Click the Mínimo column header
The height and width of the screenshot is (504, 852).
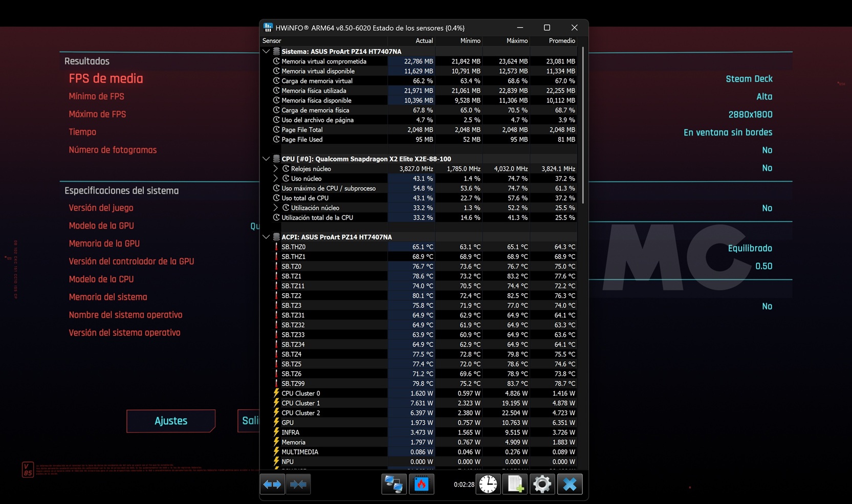[x=459, y=41]
